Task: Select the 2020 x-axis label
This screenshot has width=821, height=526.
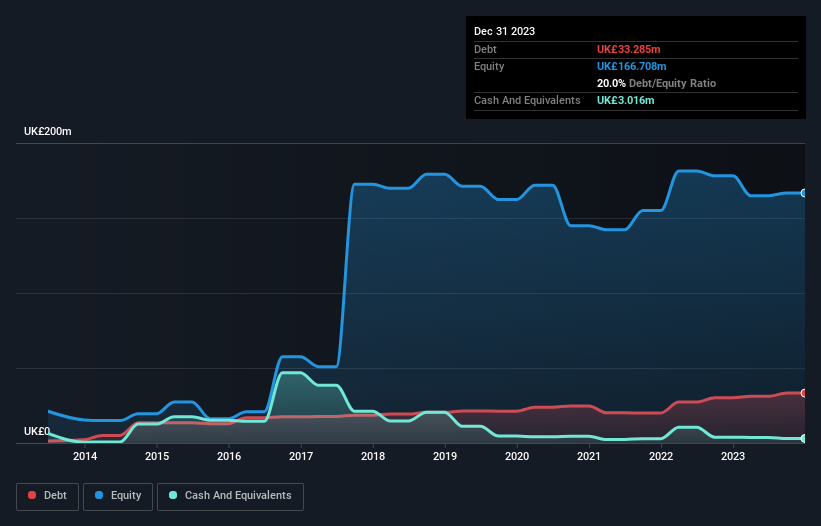Action: 517,456
